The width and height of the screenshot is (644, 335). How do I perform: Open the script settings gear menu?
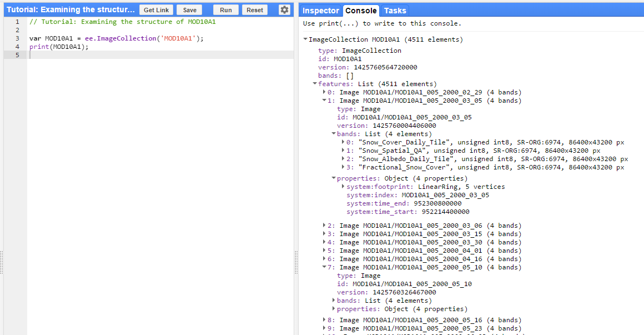tap(284, 9)
